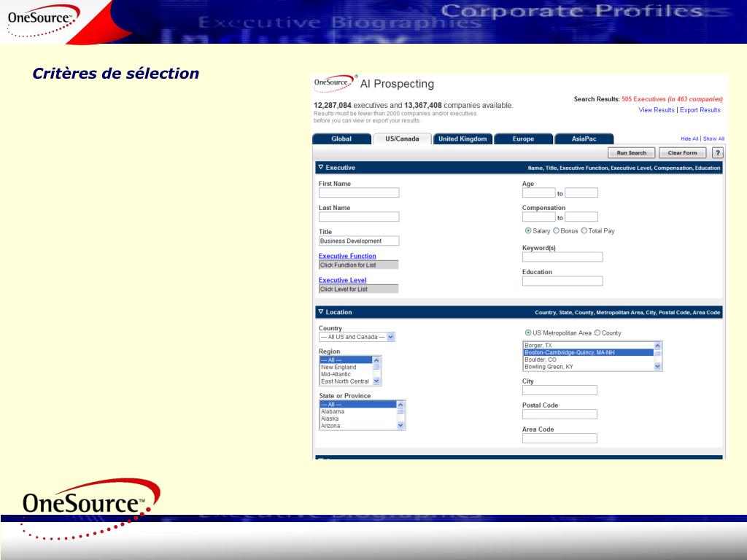Click the Title field containing Business Development
The width and height of the screenshot is (747, 560).
click(x=359, y=241)
